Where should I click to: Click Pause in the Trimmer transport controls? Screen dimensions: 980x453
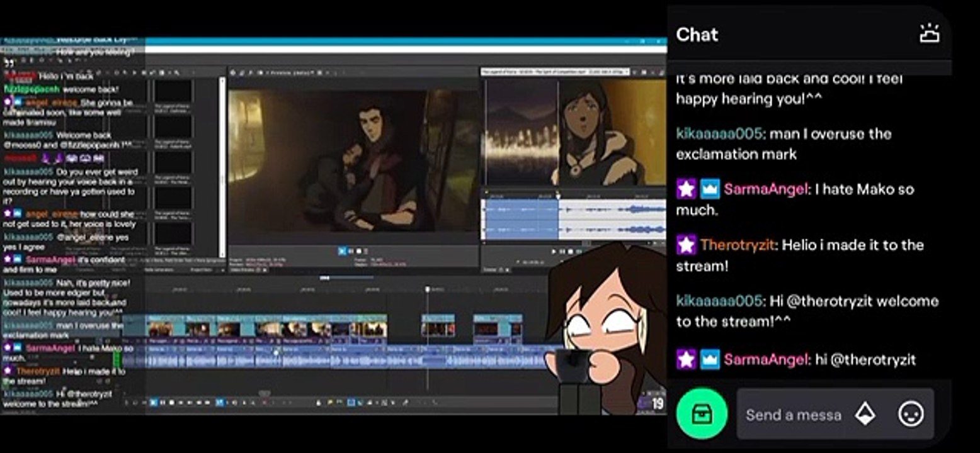point(562,252)
